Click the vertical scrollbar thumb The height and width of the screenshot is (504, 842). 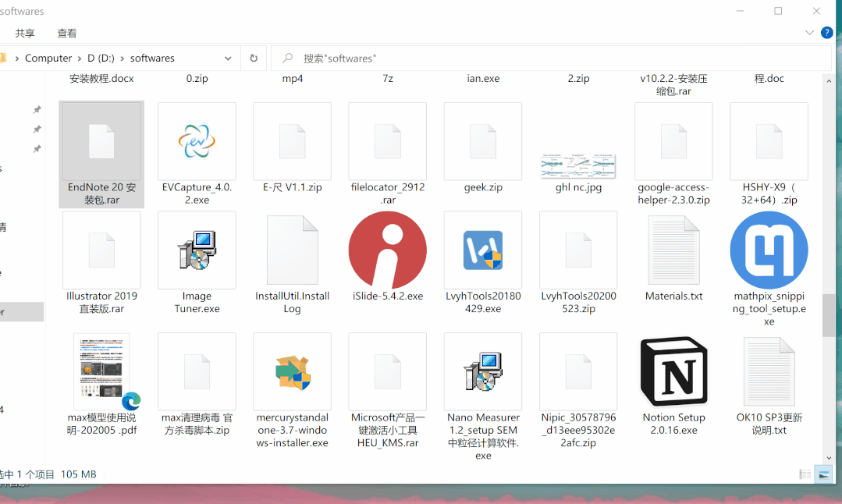click(829, 315)
